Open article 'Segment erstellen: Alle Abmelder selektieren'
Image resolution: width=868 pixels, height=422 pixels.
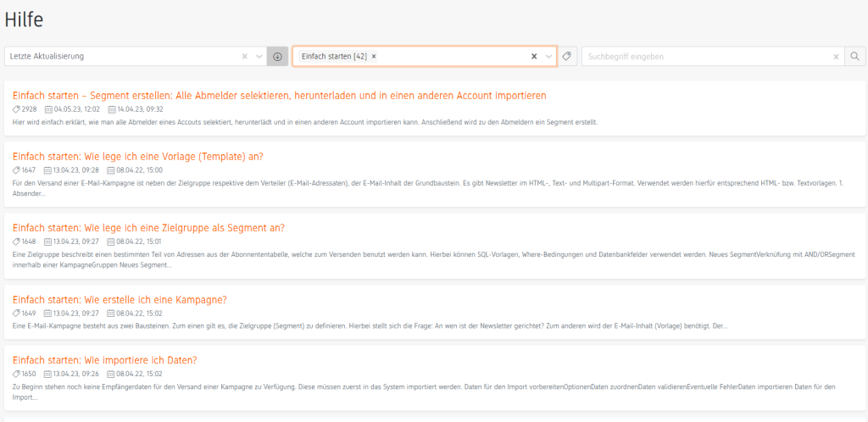coord(279,95)
